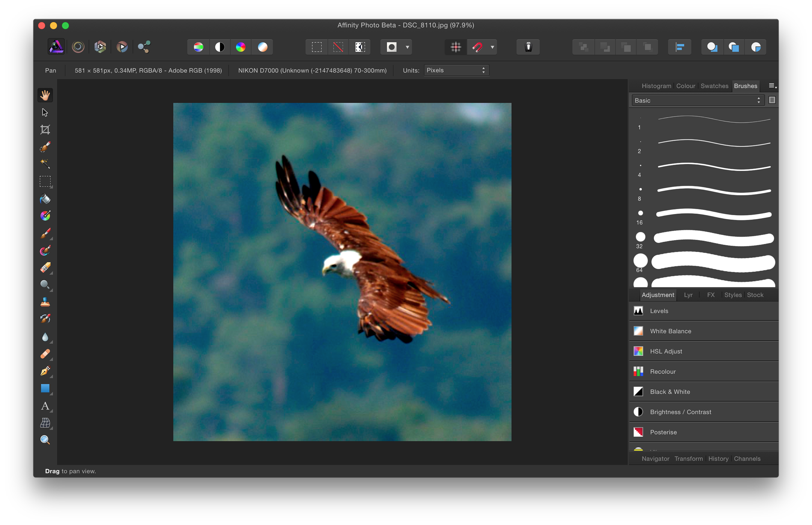Viewport: 812px width, 525px height.
Task: Switch to Export Persona
Action: point(144,47)
